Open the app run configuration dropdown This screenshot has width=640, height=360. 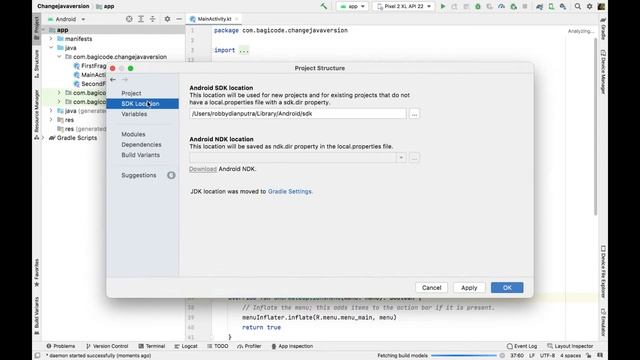[x=352, y=6]
